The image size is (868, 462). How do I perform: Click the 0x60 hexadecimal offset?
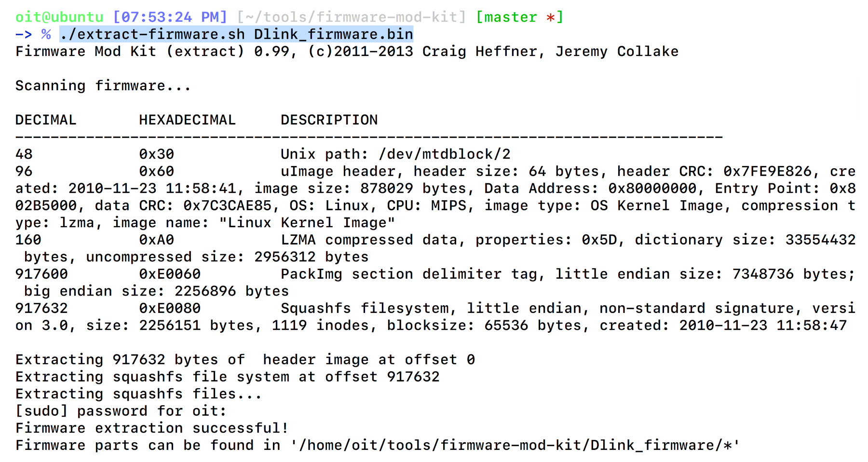(157, 171)
